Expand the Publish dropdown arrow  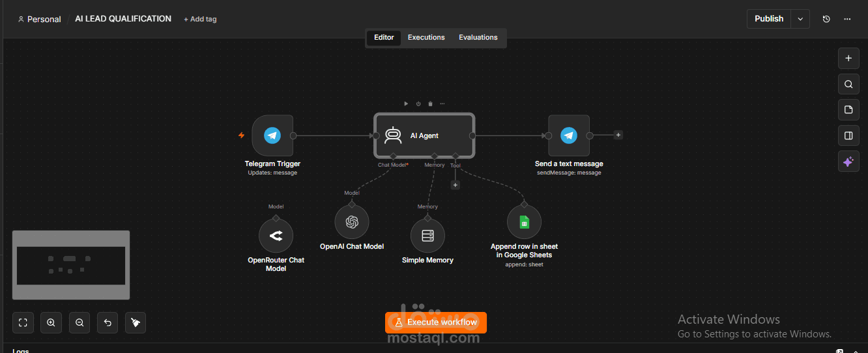tap(801, 19)
